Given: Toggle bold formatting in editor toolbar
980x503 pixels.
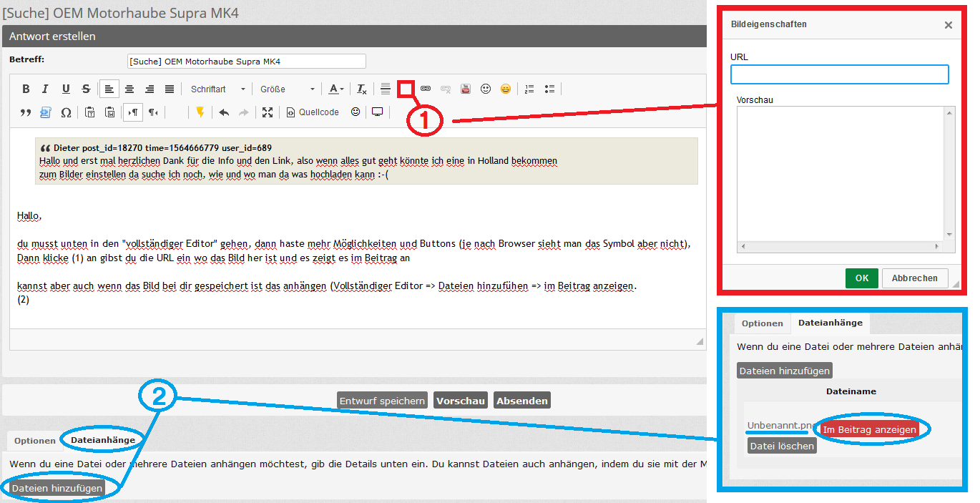Looking at the screenshot, I should click(x=26, y=89).
